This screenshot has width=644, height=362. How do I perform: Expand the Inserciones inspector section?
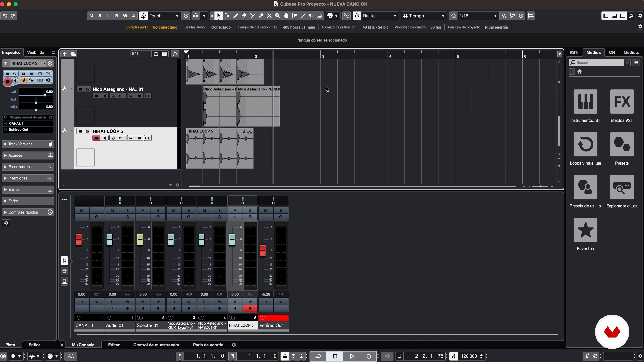pos(24,178)
